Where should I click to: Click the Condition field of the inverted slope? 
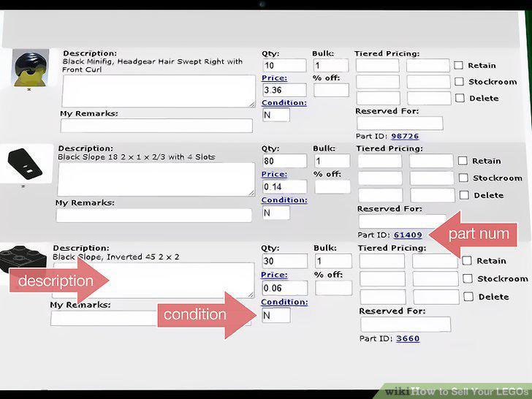[x=276, y=316]
